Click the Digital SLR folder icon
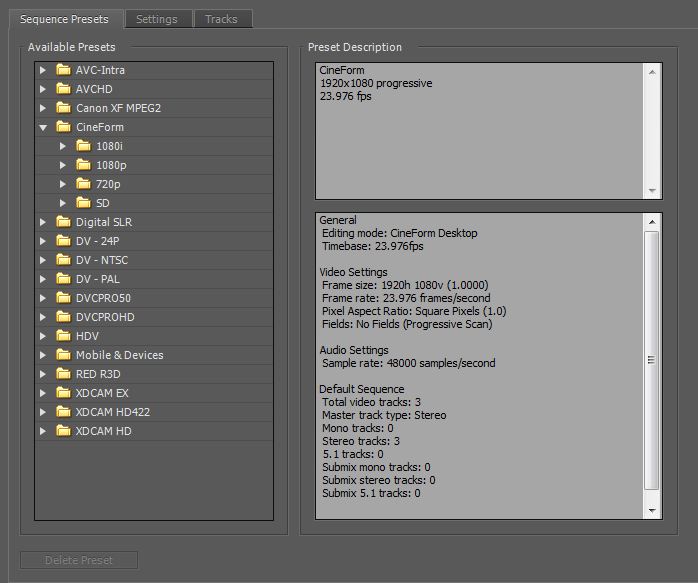The height and width of the screenshot is (583, 698). (64, 222)
